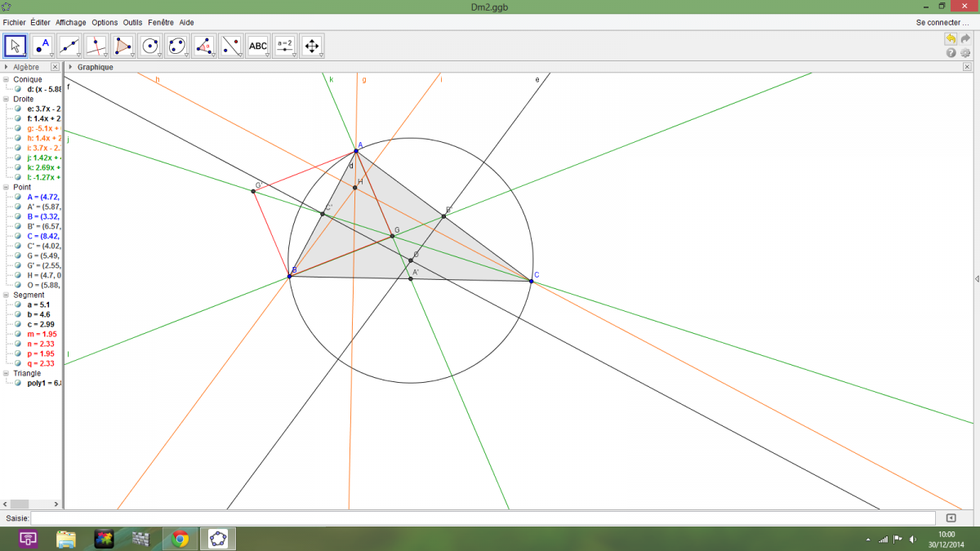Open the Fichier menu
The image size is (980, 551).
[14, 22]
